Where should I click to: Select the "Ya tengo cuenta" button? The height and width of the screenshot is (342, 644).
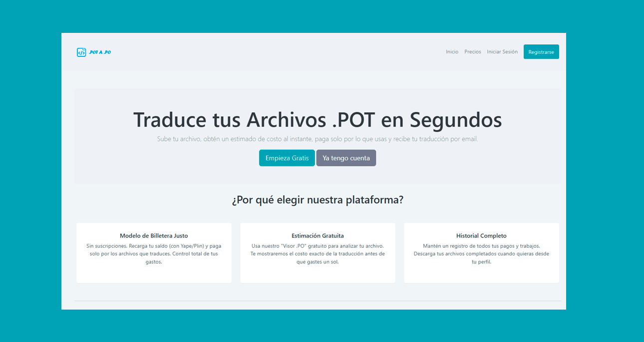tap(346, 158)
